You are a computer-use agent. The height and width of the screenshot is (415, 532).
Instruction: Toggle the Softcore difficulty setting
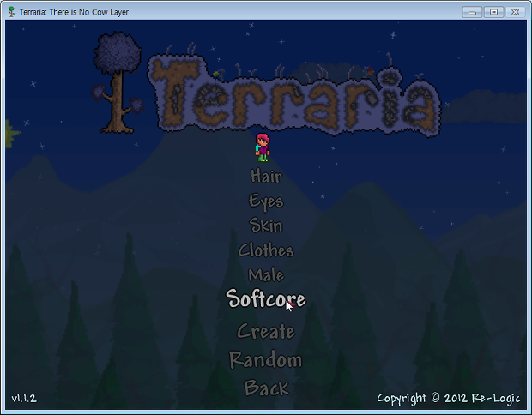[x=266, y=298]
